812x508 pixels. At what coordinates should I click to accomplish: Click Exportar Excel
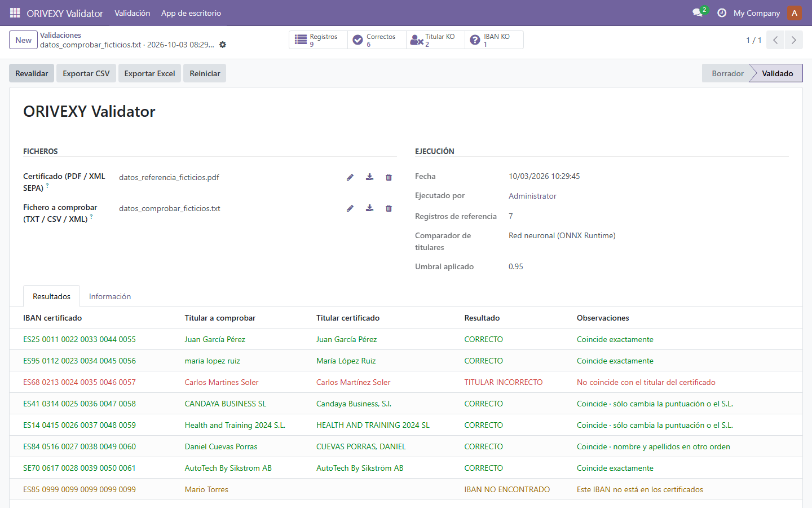point(149,73)
